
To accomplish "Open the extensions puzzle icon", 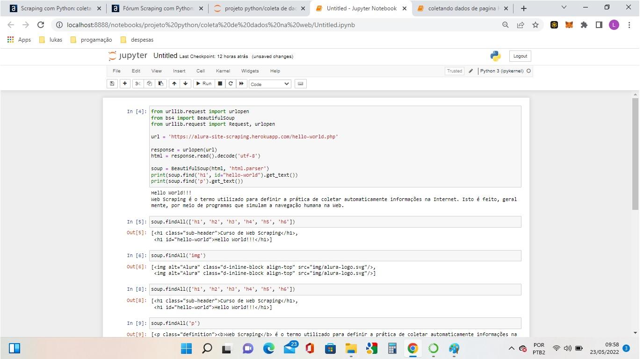I will coord(584,25).
